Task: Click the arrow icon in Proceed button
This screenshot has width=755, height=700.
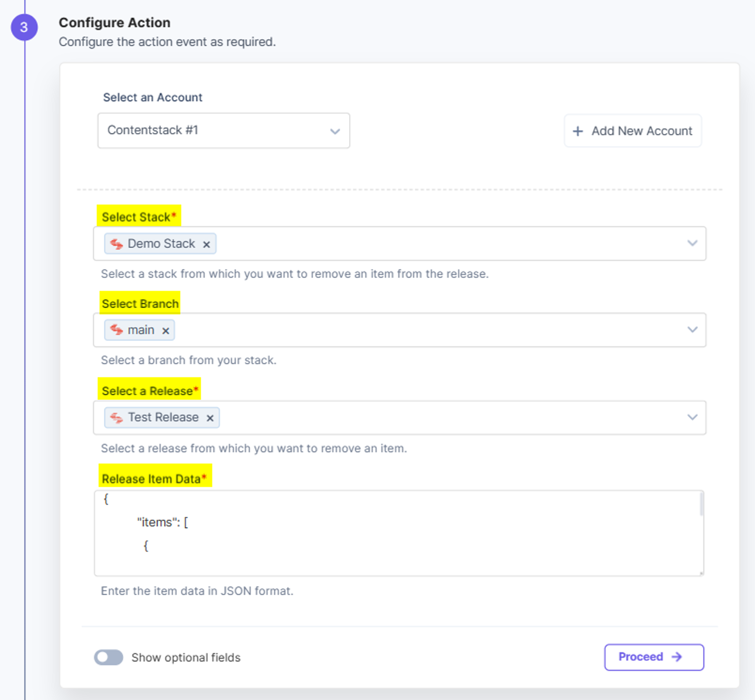Action: click(677, 657)
